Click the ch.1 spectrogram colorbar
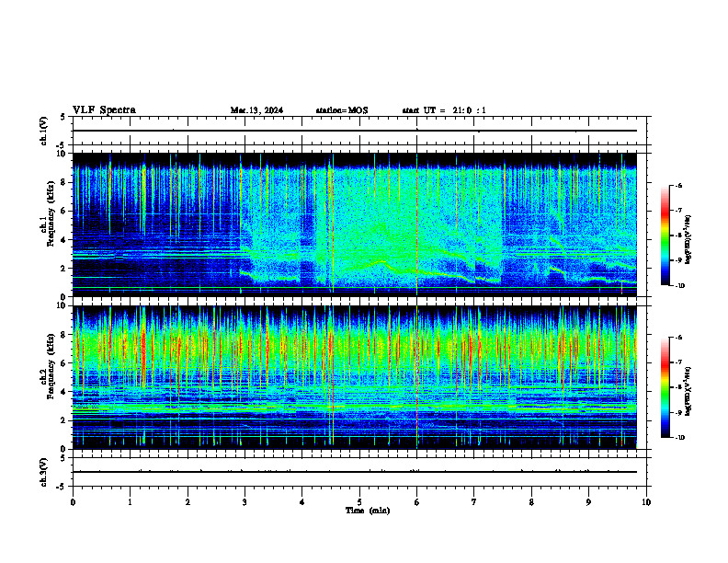This screenshot has height=563, width=728. (x=665, y=236)
